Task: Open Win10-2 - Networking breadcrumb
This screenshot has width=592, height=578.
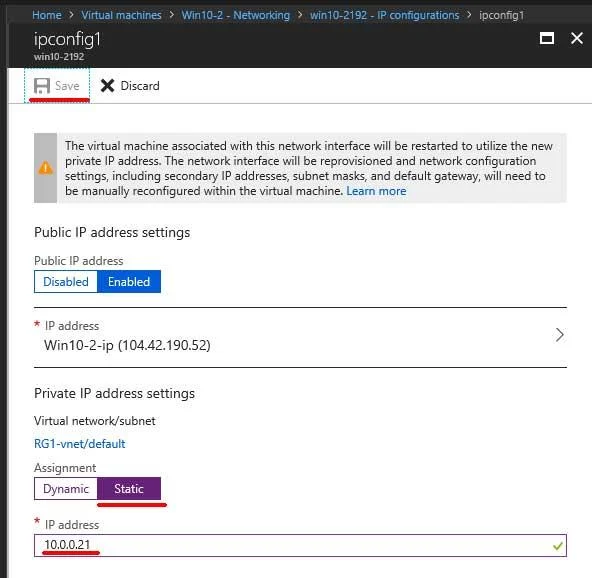Action: coord(236,15)
